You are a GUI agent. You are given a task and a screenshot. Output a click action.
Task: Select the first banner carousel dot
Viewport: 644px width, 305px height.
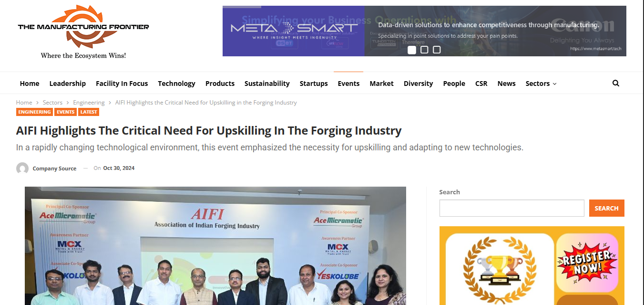coord(412,50)
